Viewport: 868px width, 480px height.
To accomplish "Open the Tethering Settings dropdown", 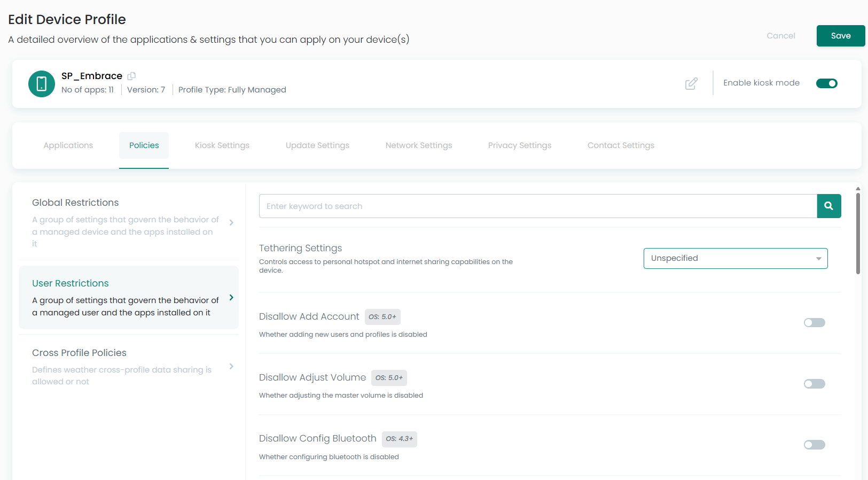I will point(735,258).
